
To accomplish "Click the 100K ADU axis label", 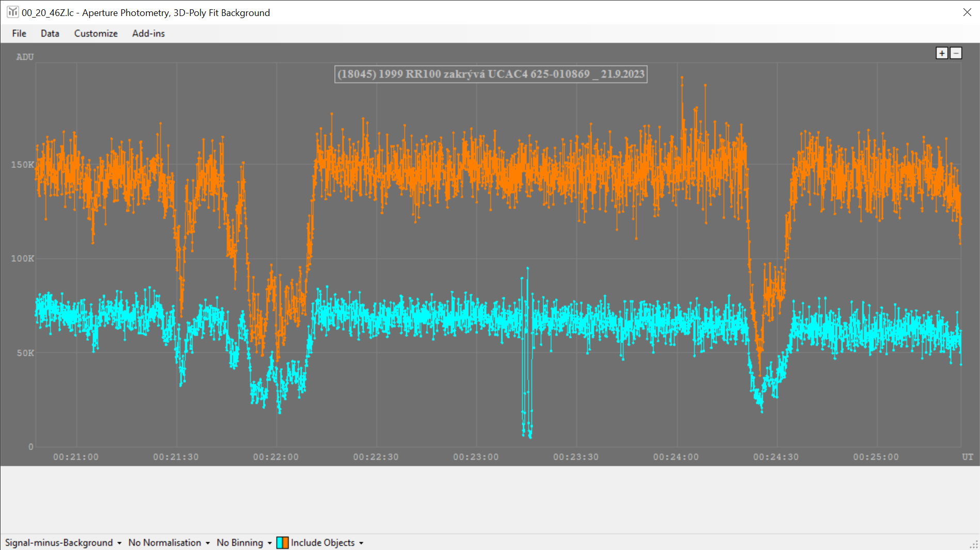I will point(23,258).
